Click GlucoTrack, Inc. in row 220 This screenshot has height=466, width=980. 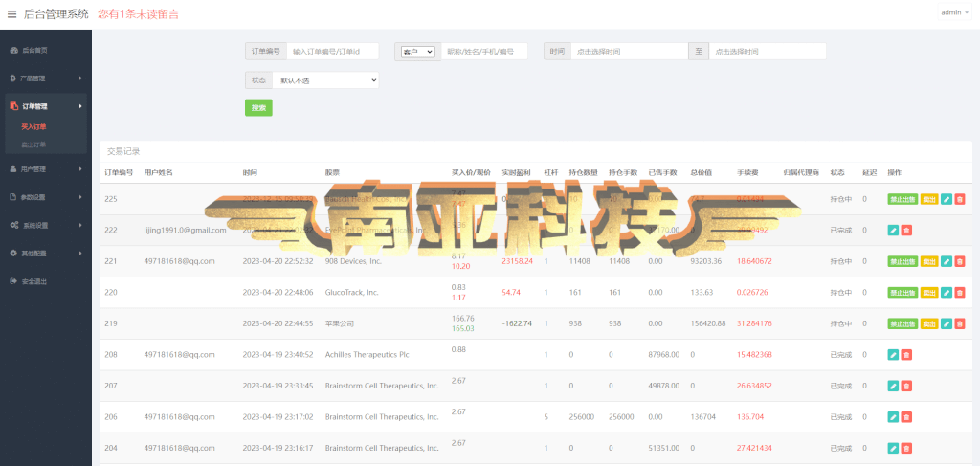click(x=352, y=293)
